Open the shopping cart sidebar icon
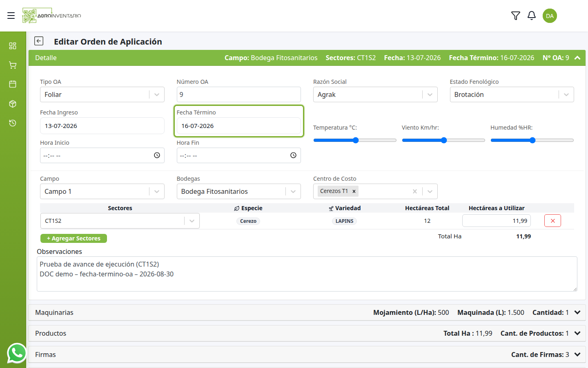Screen dimensions: 588x368 pos(13,65)
